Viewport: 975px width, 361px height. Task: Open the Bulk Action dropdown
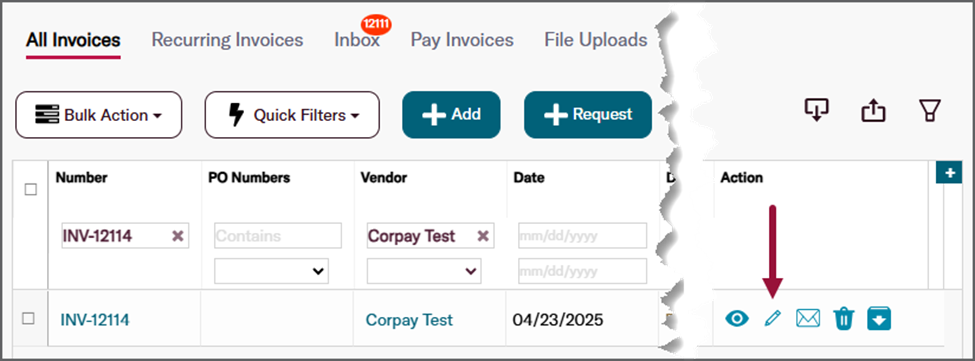[x=99, y=115]
